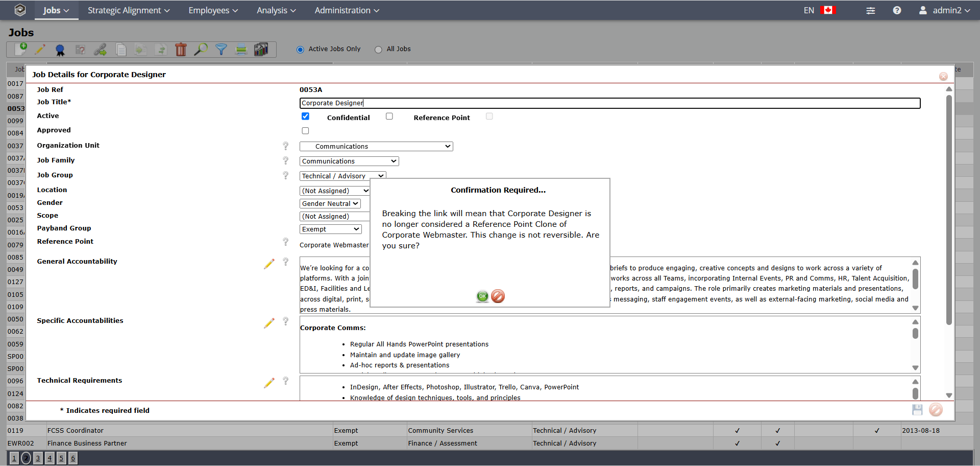Cancel the confirmation dialog

(x=498, y=296)
